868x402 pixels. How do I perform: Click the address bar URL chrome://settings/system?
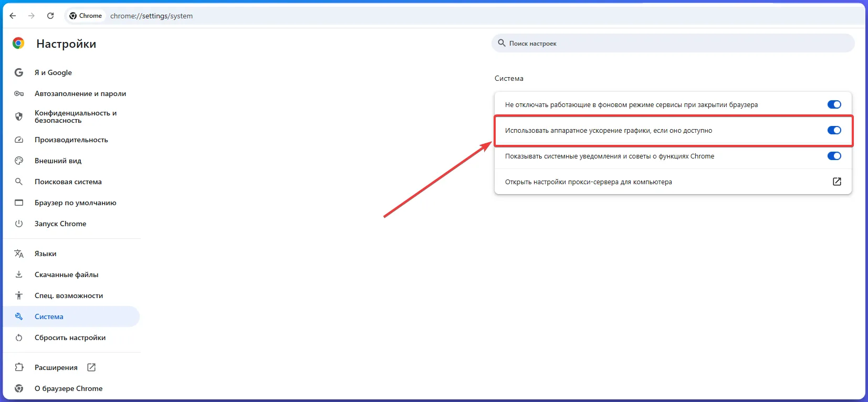pos(151,16)
